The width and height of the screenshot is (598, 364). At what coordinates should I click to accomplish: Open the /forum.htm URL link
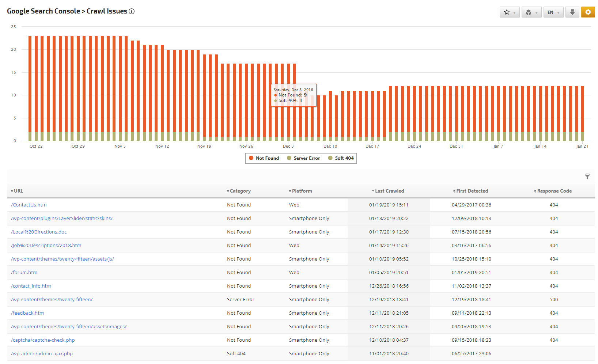[x=24, y=273]
